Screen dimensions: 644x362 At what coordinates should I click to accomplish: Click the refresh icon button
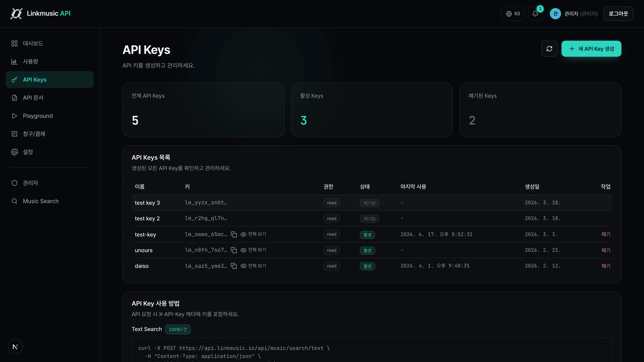tap(549, 49)
